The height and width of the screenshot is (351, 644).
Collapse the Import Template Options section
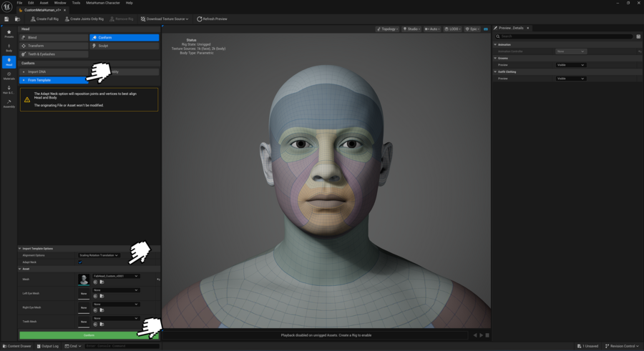pyautogui.click(x=20, y=249)
